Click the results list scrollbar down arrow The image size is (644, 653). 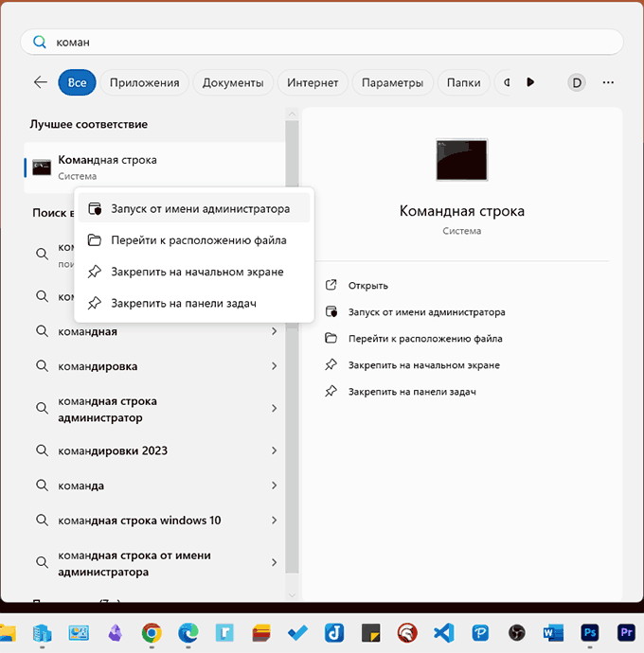tap(293, 595)
